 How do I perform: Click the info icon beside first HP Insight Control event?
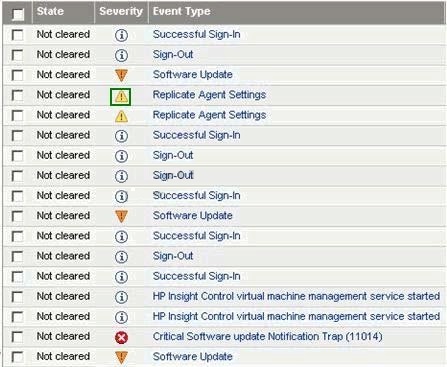point(121,297)
